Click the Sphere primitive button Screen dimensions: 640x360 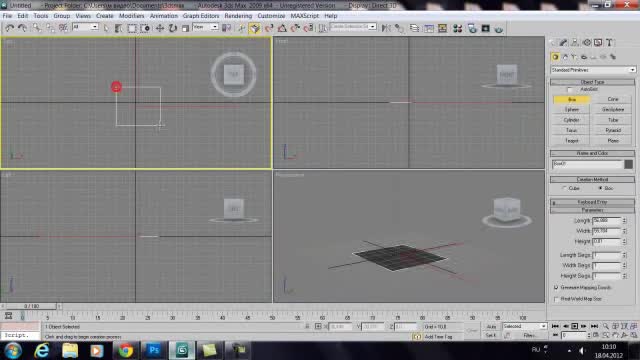tap(571, 110)
